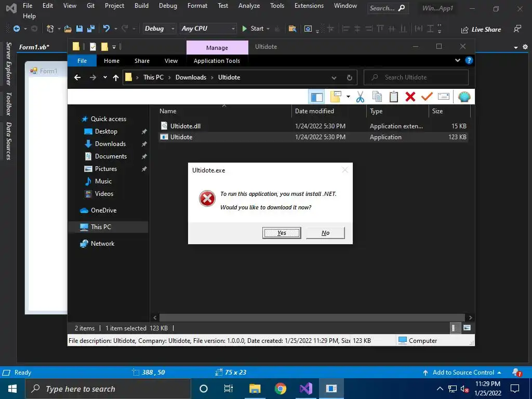Open recent locations dropdown in Explorer
This screenshot has width=532, height=399.
[x=105, y=77]
